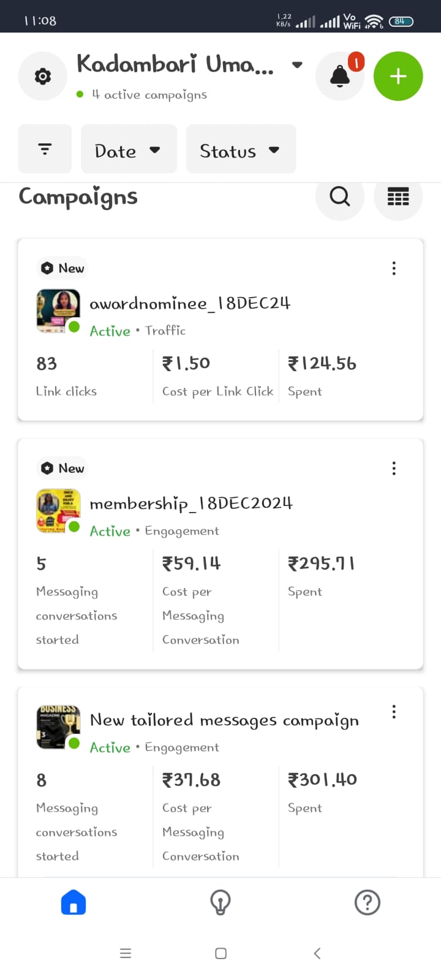Open the awardnominee_18DEC24 campaign
This screenshot has height=980, width=441.
(x=190, y=304)
